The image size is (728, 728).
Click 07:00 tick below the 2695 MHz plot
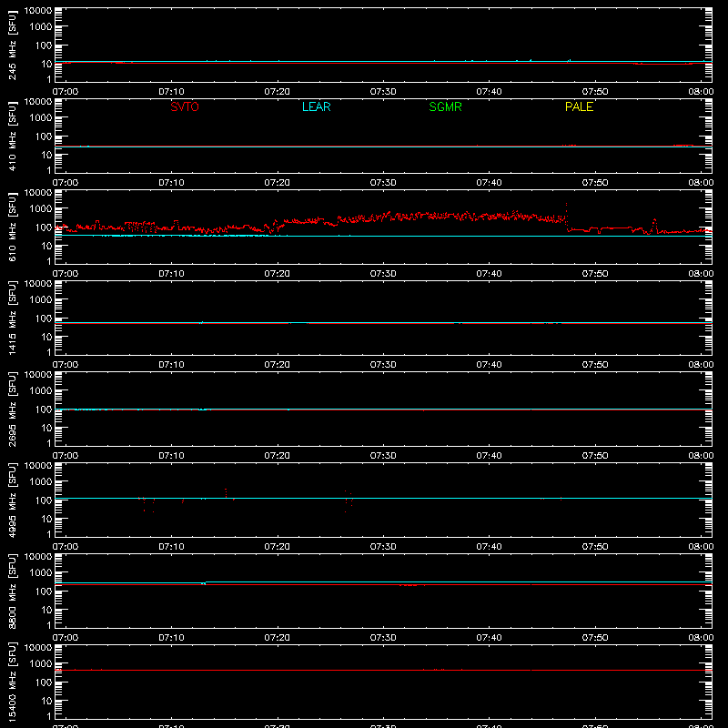click(66, 456)
